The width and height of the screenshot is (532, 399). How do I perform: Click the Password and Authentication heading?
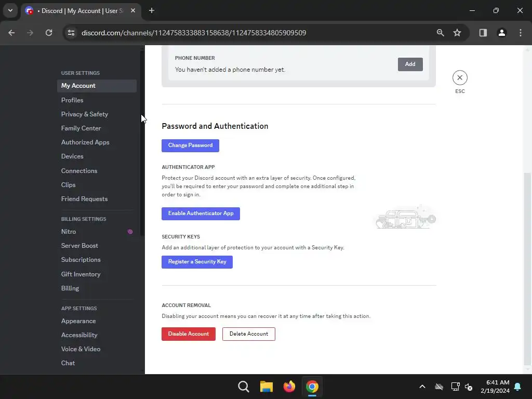pyautogui.click(x=215, y=126)
